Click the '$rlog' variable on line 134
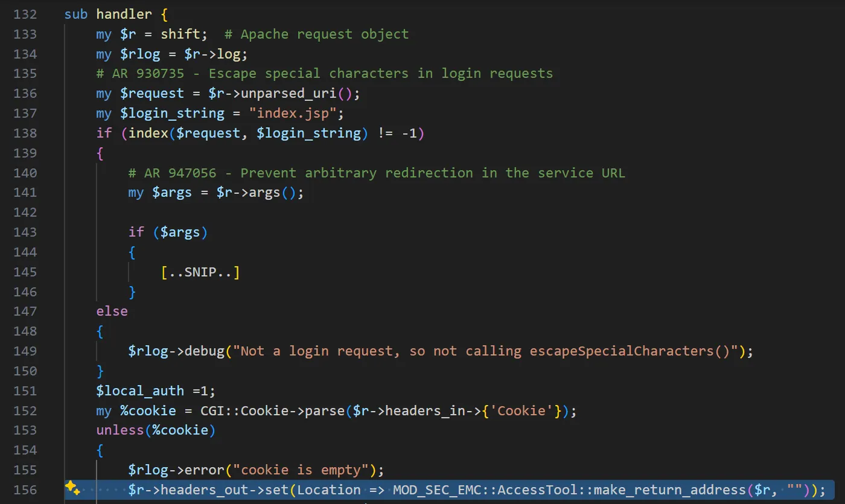This screenshot has width=845, height=504. [x=140, y=54]
